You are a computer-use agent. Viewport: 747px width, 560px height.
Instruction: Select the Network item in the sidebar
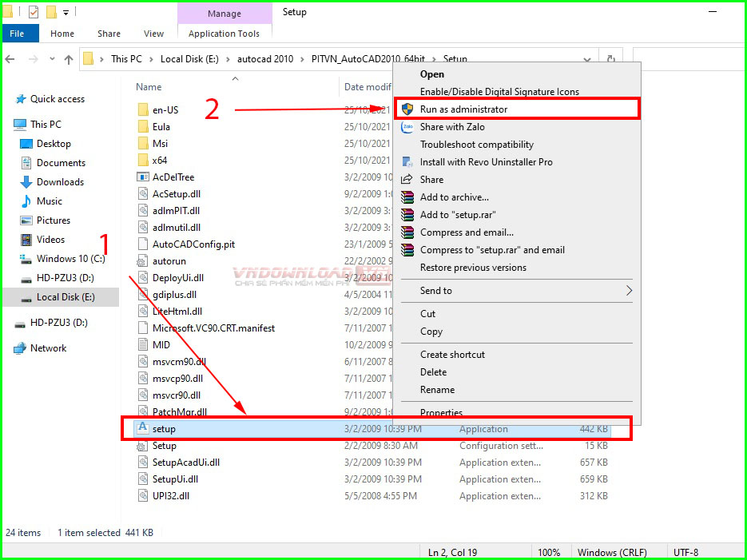tap(50, 348)
